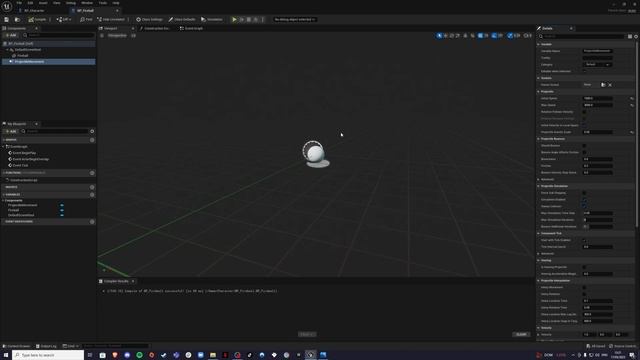The image size is (640, 360).
Task: Select the DefaultSceneRoot component
Action: [28, 50]
